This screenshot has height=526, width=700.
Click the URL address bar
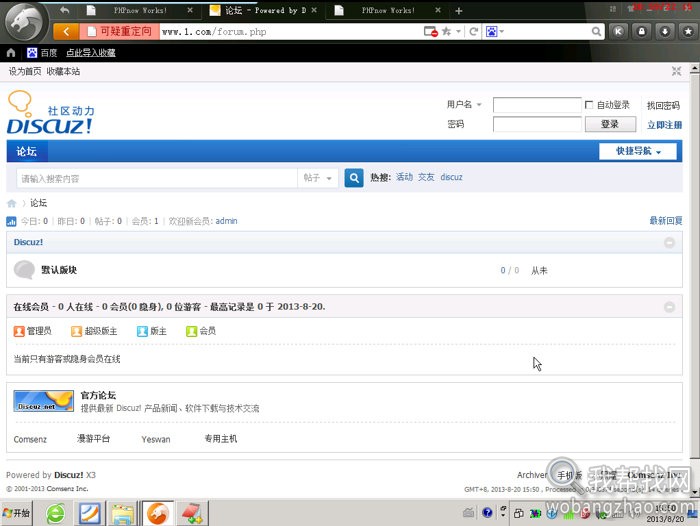click(x=290, y=32)
